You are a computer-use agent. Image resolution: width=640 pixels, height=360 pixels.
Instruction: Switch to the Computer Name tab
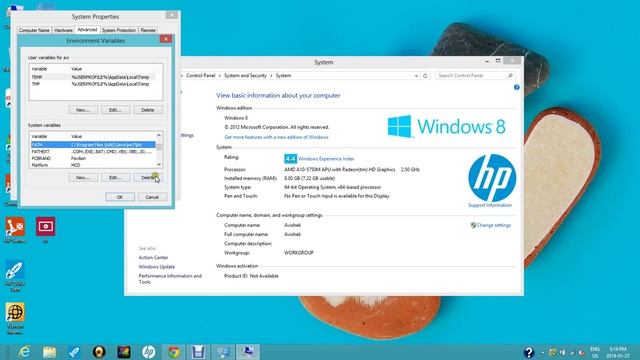(34, 30)
